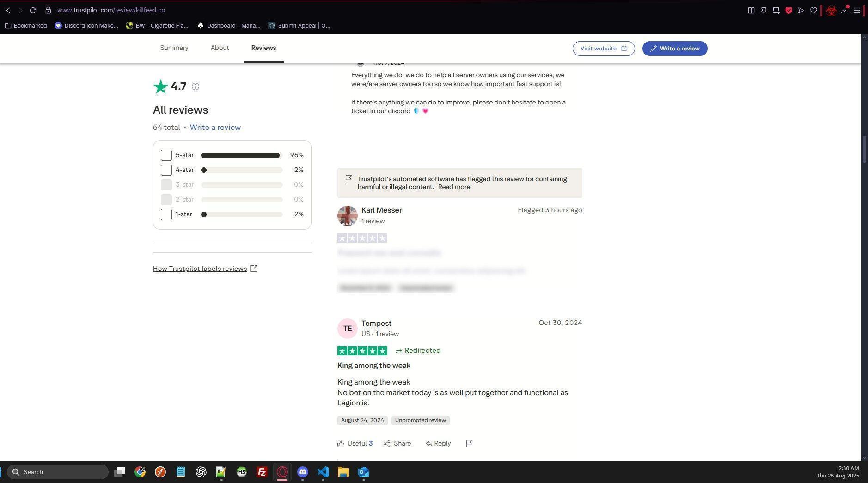Open the Submit Appeal bookmark

(x=300, y=26)
